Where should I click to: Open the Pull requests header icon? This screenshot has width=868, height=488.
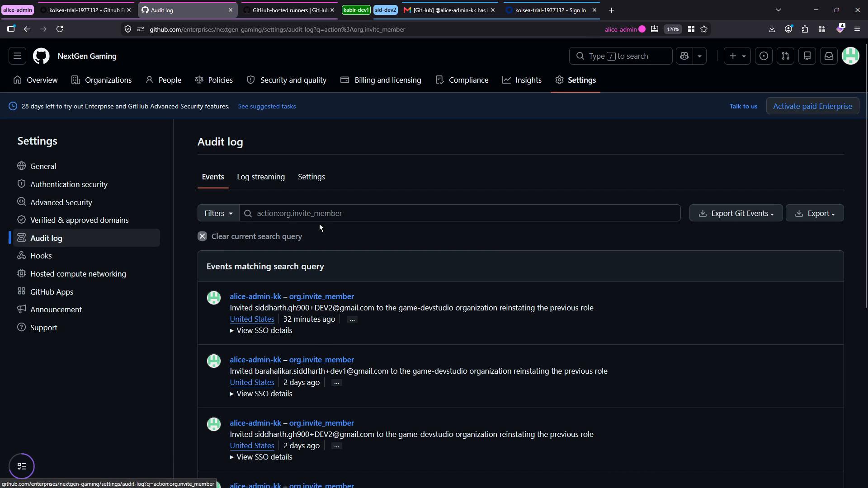pyautogui.click(x=785, y=56)
